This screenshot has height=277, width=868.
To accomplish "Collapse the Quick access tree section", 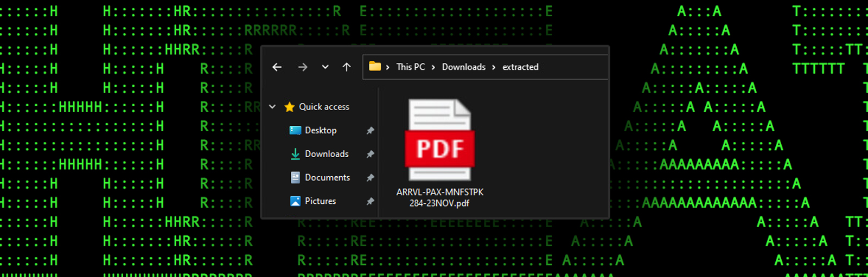I will coord(272,107).
